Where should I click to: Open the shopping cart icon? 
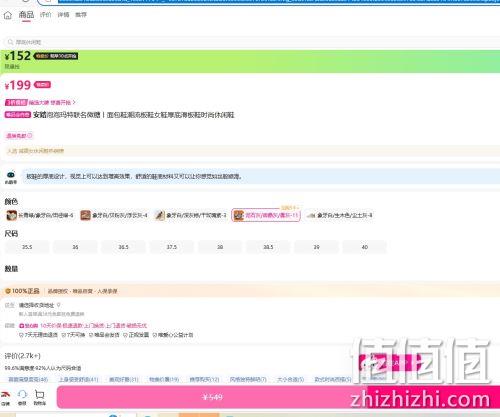click(x=40, y=395)
